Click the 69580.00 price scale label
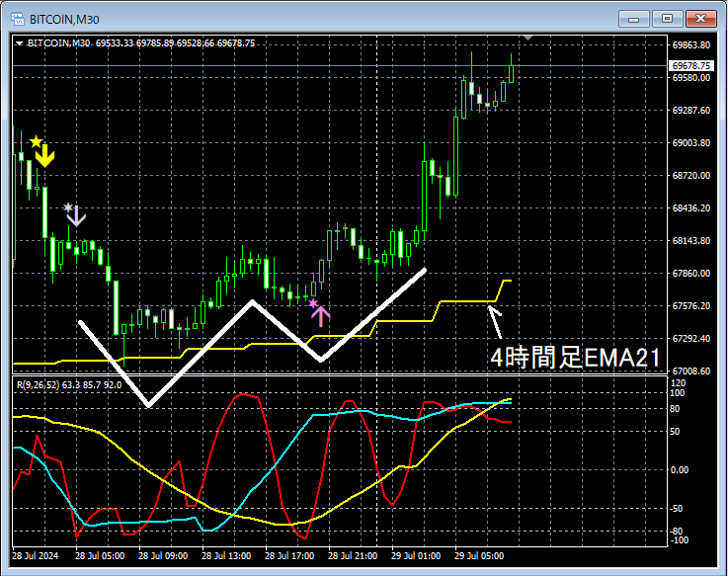Screen dimensions: 728x576 click(x=691, y=78)
